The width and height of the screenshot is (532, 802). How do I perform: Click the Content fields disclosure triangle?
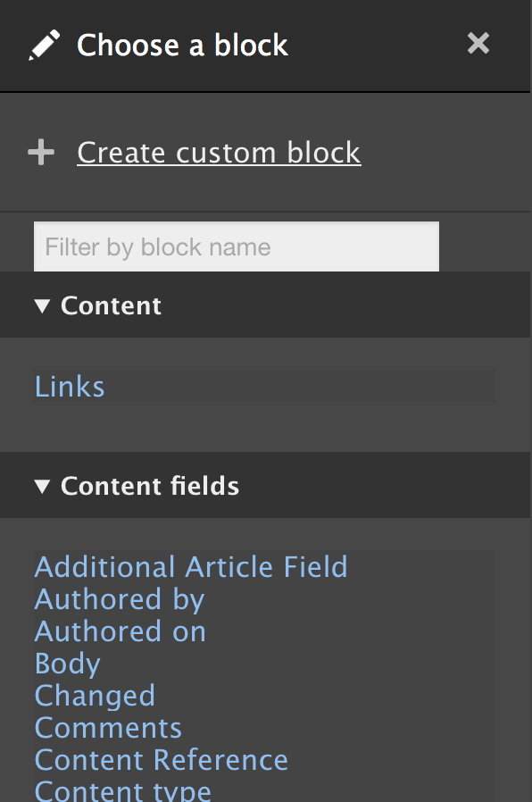point(41,485)
